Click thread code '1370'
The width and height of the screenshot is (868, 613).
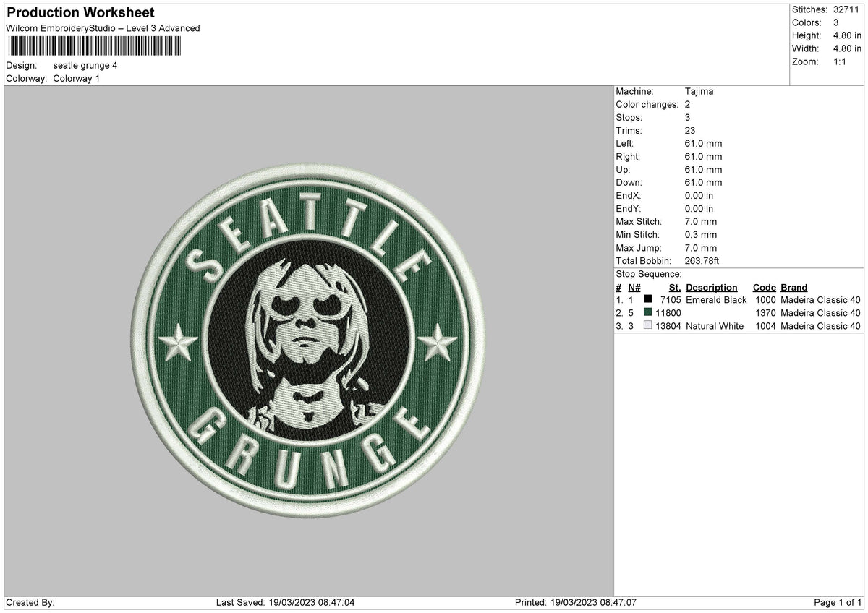click(765, 312)
